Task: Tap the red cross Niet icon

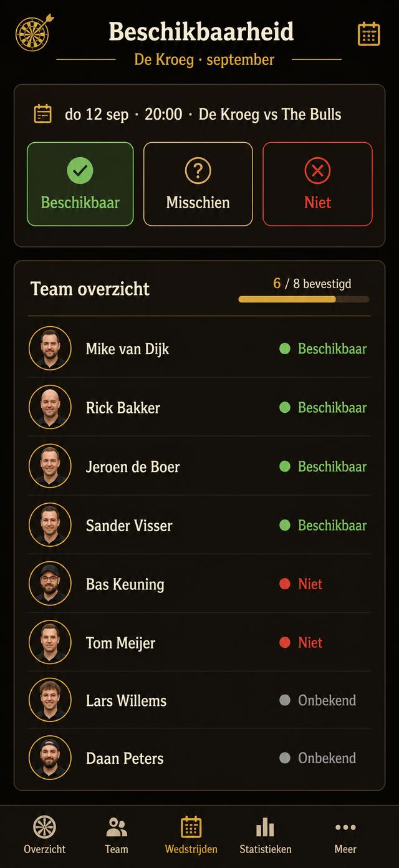Action: coord(317,170)
